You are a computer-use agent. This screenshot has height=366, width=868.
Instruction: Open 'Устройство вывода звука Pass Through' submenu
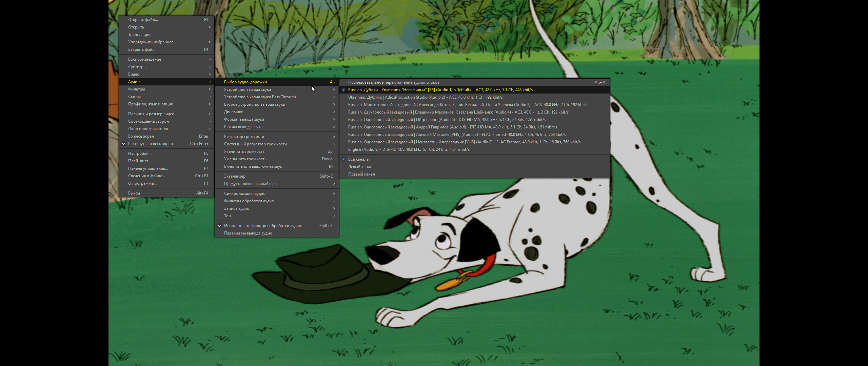click(x=277, y=97)
